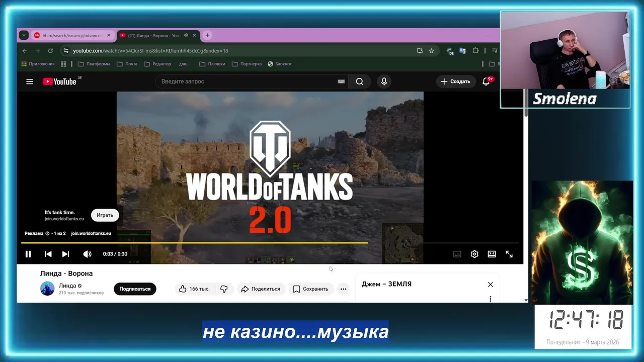The image size is (644, 362).
Task: Skip to next video in playlist
Action: click(65, 254)
